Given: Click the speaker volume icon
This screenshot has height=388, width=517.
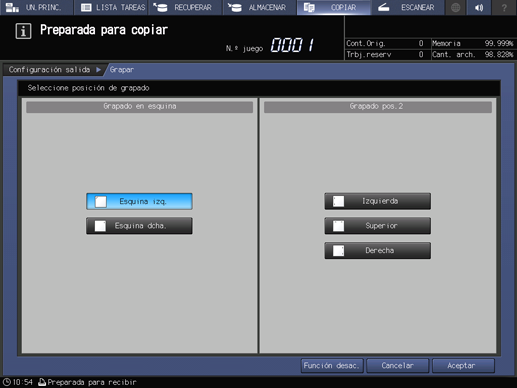Looking at the screenshot, I should click(479, 7).
